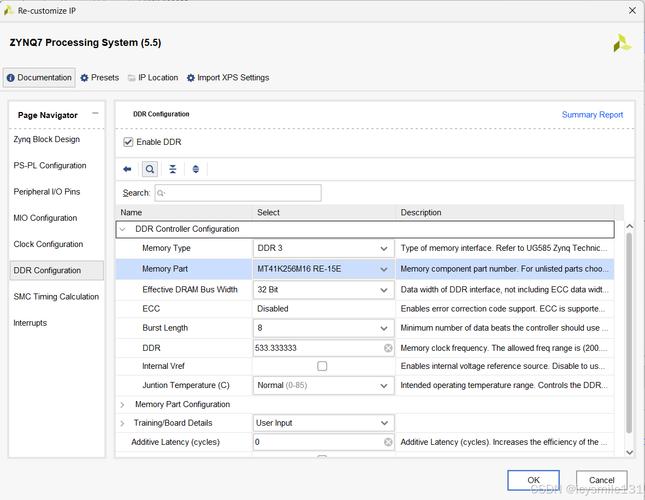The width and height of the screenshot is (645, 500).
Task: Expand Memory Part Configuration section
Action: click(122, 405)
